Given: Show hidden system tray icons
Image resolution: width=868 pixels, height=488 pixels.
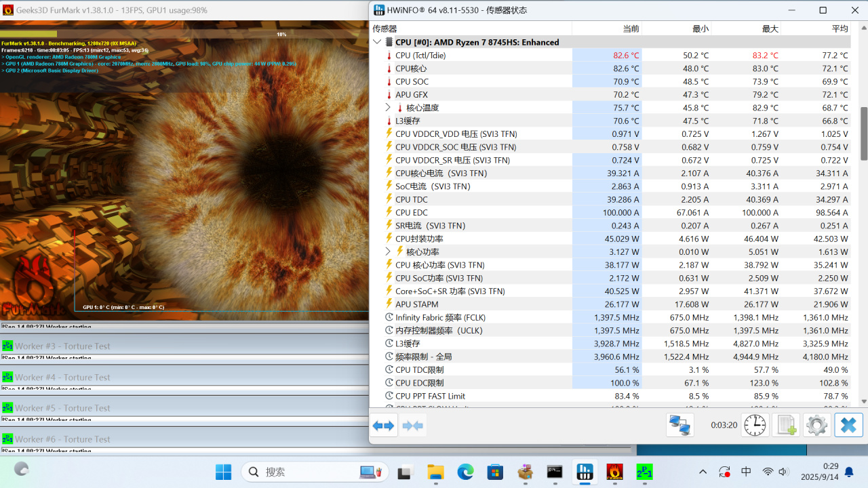Looking at the screenshot, I should point(703,472).
